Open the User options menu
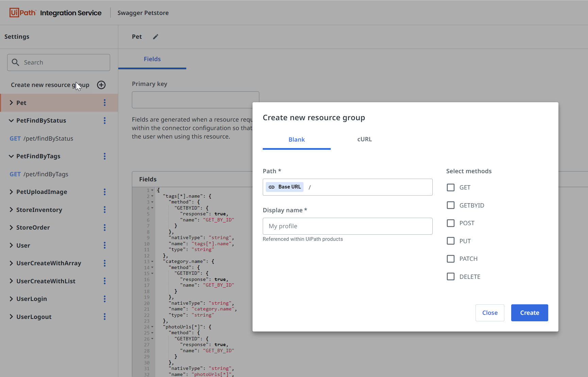This screenshot has width=588, height=377. tap(105, 245)
